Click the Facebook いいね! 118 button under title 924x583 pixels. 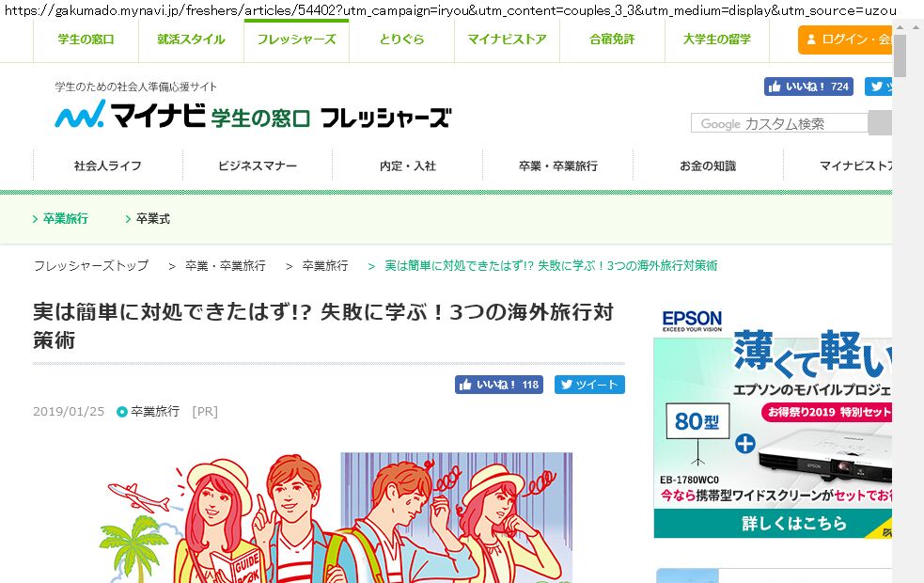coord(499,385)
